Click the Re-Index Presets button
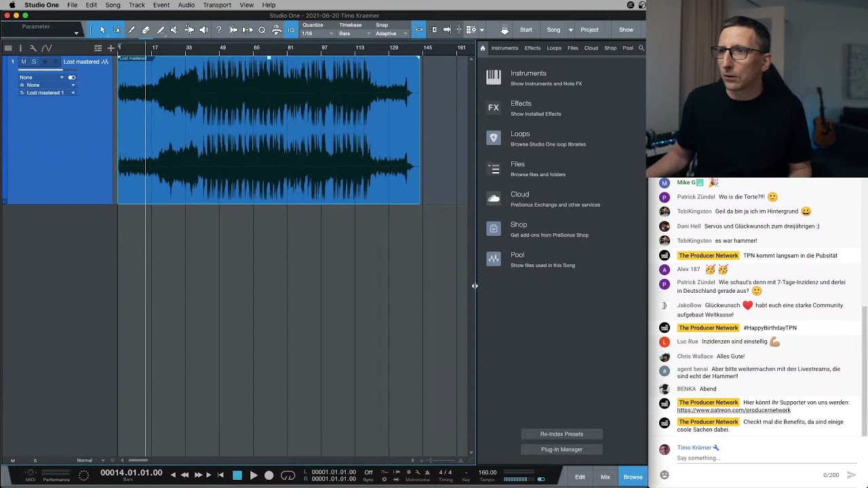 tap(561, 434)
